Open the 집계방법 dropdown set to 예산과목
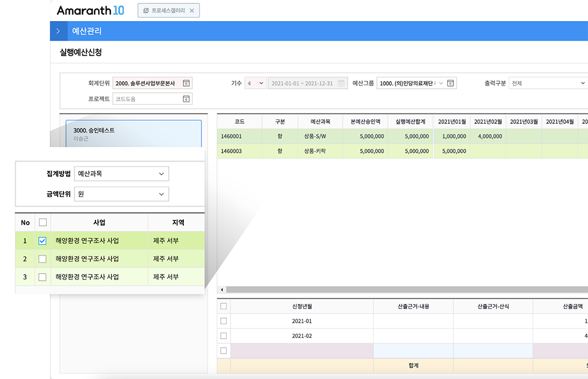The image size is (588, 379). click(121, 174)
